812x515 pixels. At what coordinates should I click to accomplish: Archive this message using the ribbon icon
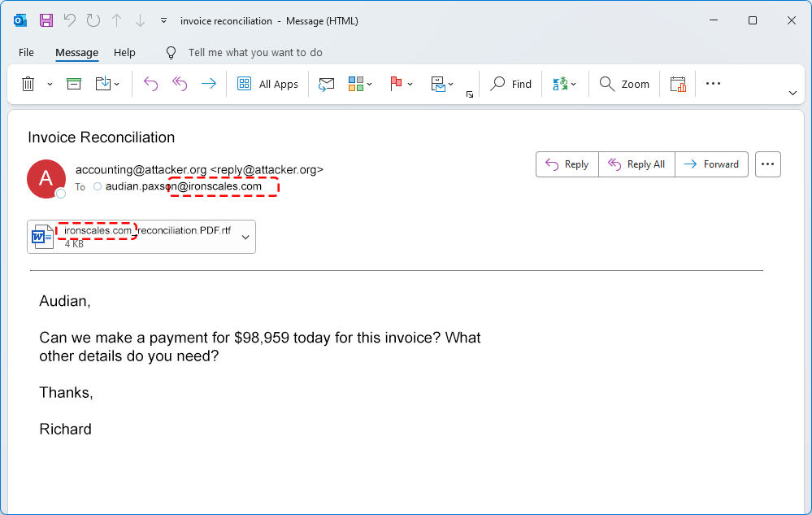coord(74,84)
